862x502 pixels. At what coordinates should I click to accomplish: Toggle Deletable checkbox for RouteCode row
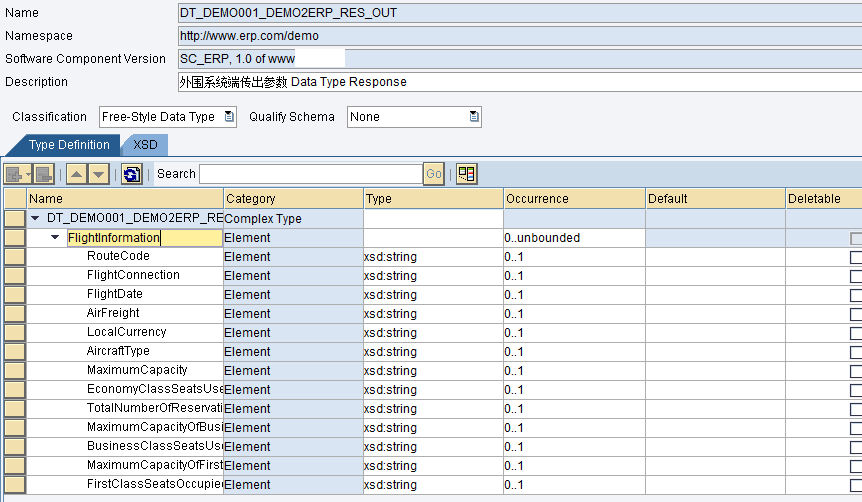click(856, 257)
